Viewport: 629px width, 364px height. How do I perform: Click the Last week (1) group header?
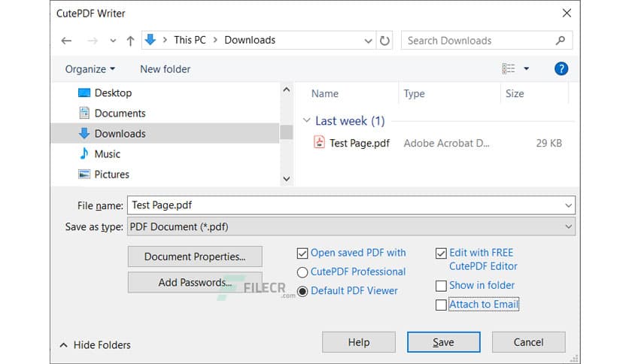[350, 120]
